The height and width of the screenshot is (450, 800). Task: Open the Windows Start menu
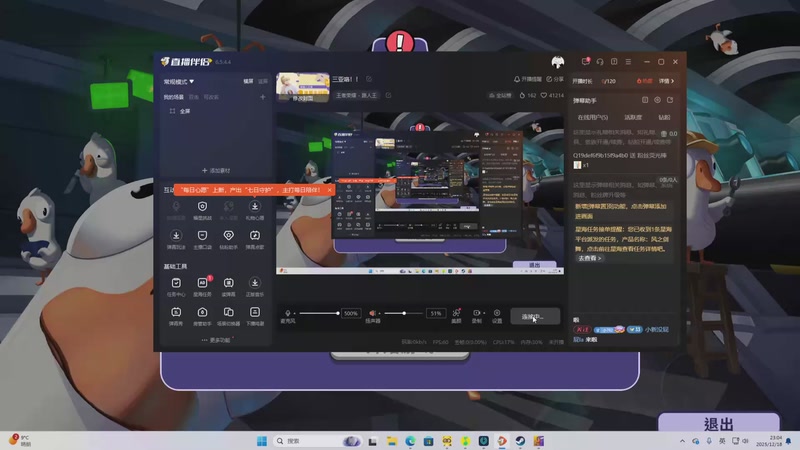(262, 441)
